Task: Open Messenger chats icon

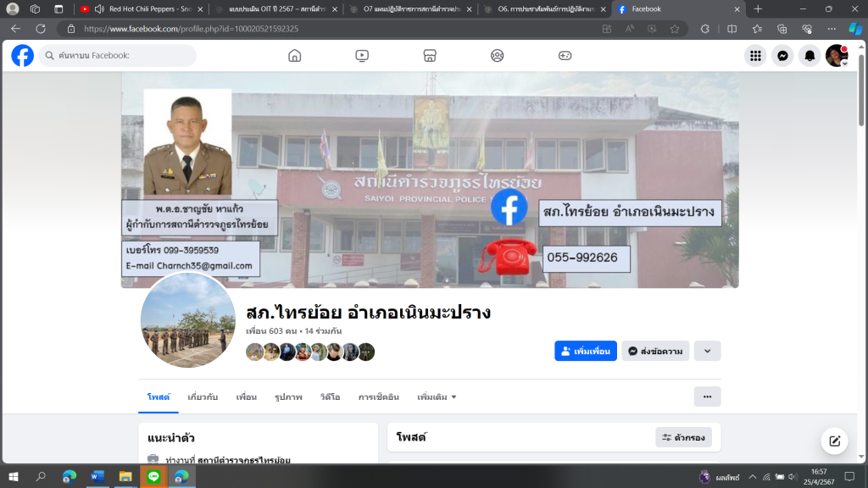Action: pyautogui.click(x=782, y=56)
